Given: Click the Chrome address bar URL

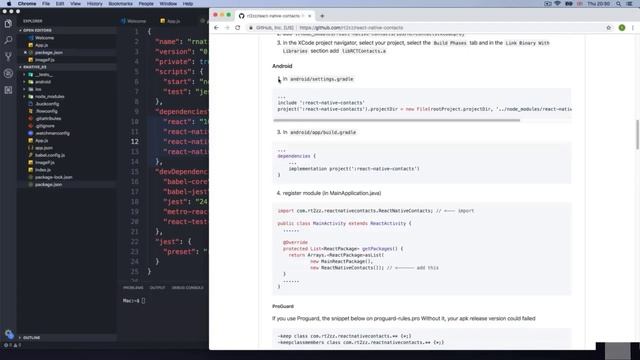Looking at the screenshot, I should tap(351, 28).
